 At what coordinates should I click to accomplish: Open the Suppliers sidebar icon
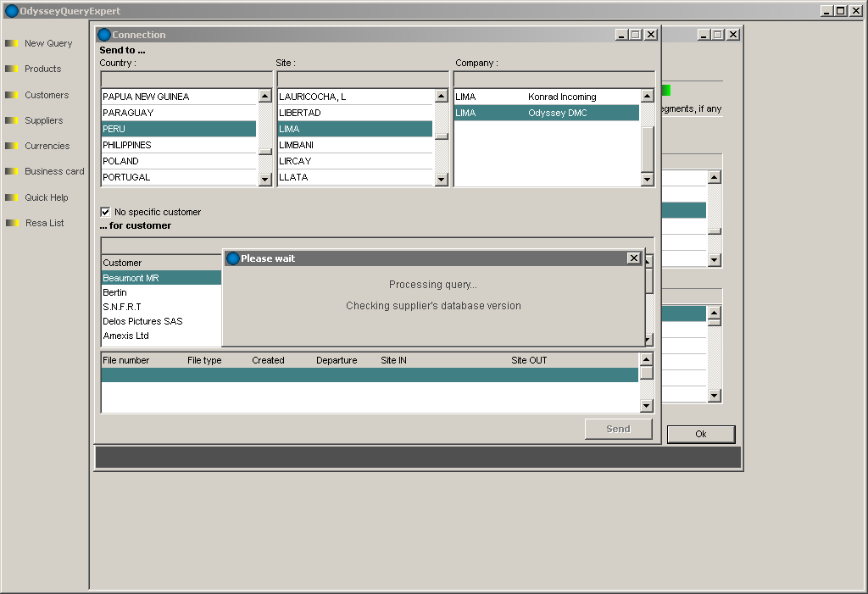(x=11, y=120)
